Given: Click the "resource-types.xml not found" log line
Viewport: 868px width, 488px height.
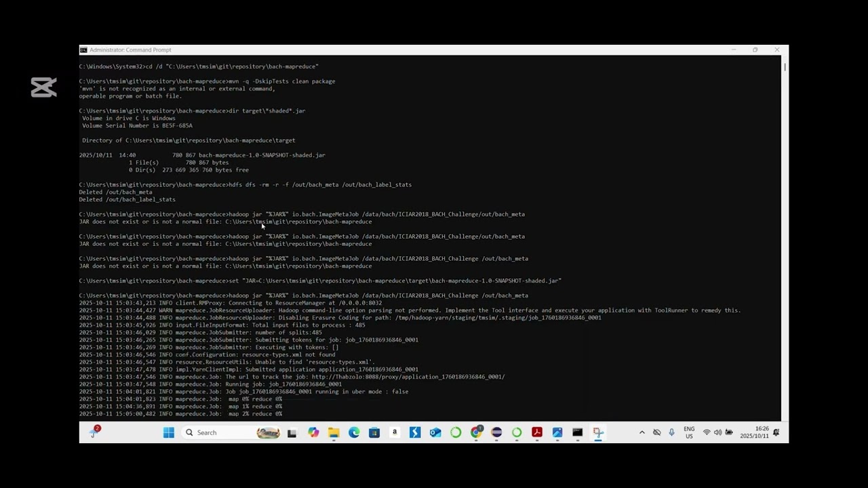Looking at the screenshot, I should click(207, 354).
